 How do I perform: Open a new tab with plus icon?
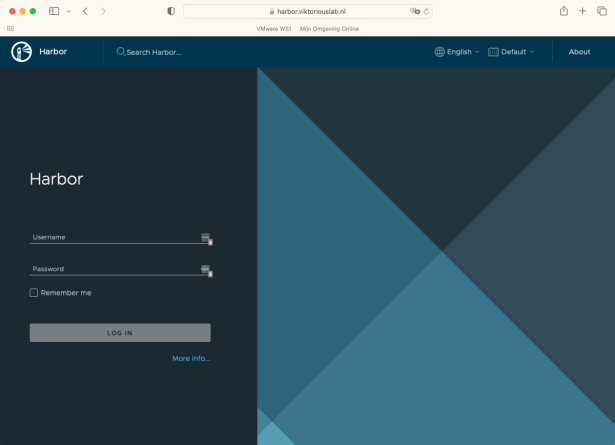pyautogui.click(x=582, y=11)
